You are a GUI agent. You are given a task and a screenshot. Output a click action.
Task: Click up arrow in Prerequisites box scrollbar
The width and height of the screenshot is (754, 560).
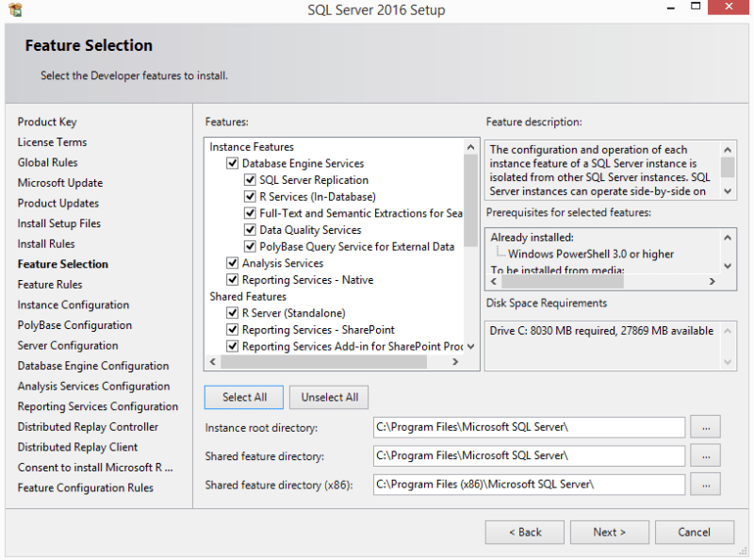point(728,238)
